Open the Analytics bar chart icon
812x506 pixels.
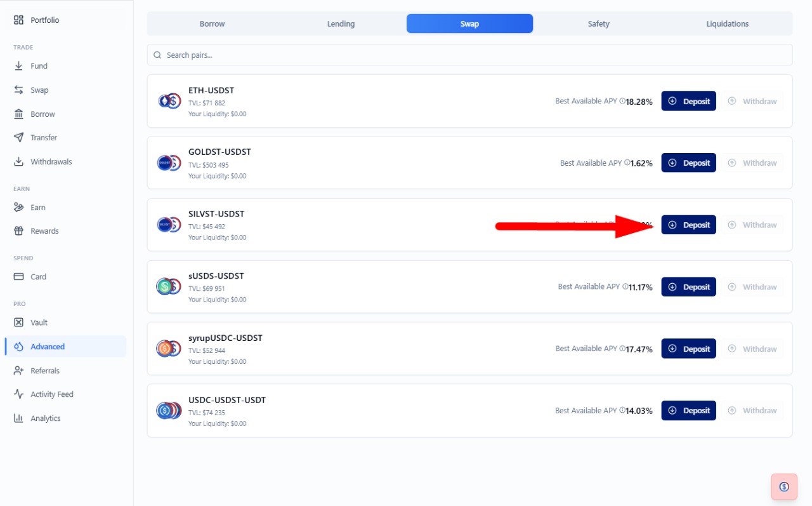[x=18, y=418]
